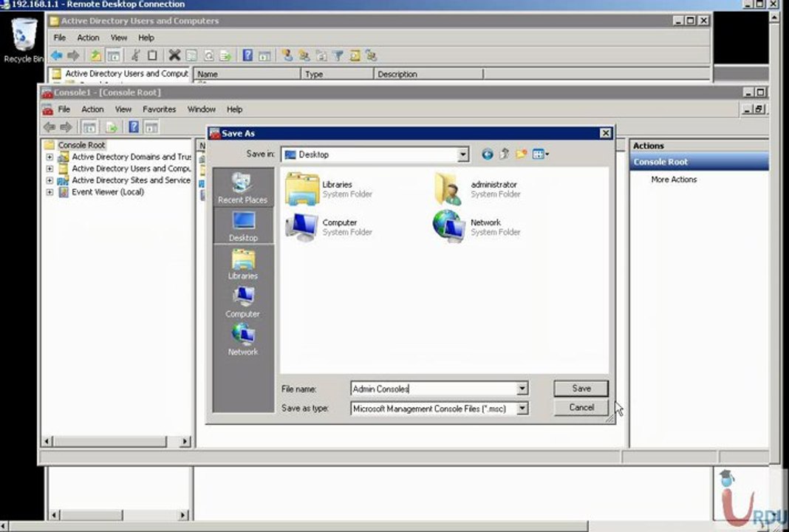Select the Libraries system folder in file list
This screenshot has height=532, width=789.
pyautogui.click(x=329, y=189)
